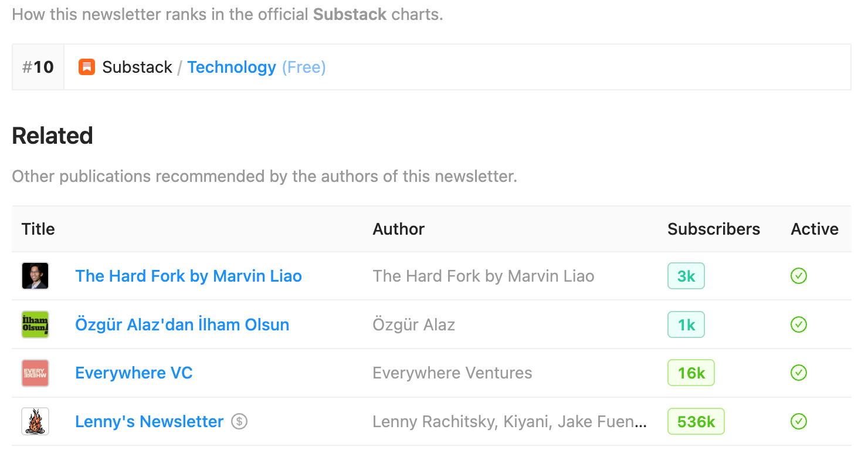
Task: Click the green İlham Olsun logo
Action: tap(35, 324)
